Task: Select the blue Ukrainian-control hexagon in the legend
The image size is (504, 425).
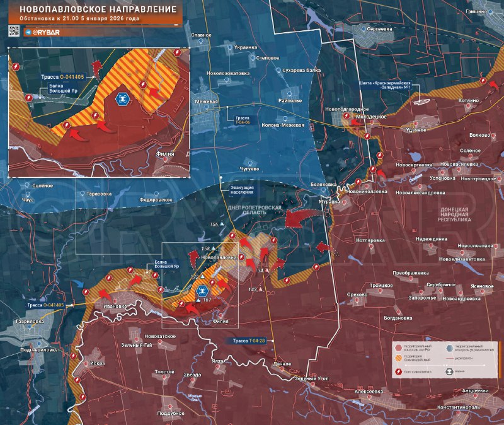Action: pyautogui.click(x=449, y=347)
